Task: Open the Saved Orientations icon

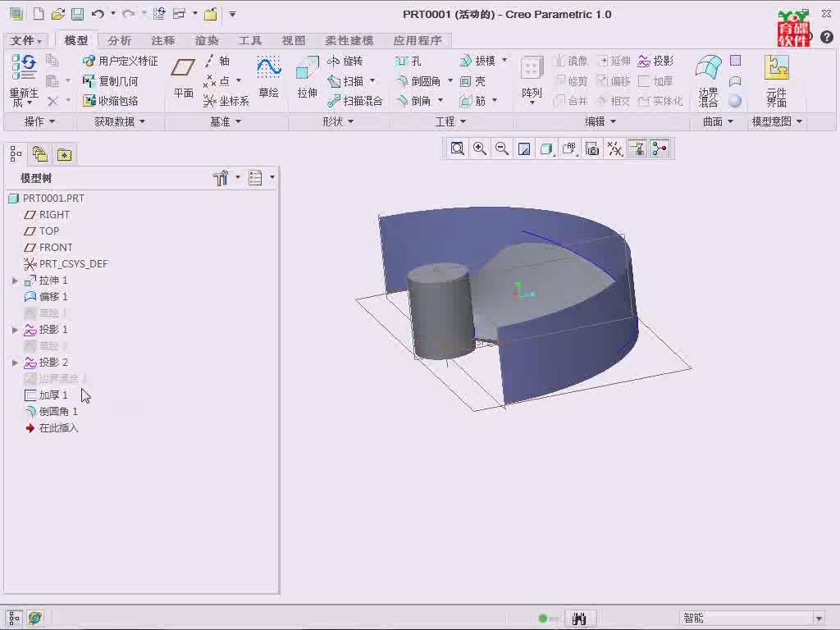Action: click(x=569, y=148)
